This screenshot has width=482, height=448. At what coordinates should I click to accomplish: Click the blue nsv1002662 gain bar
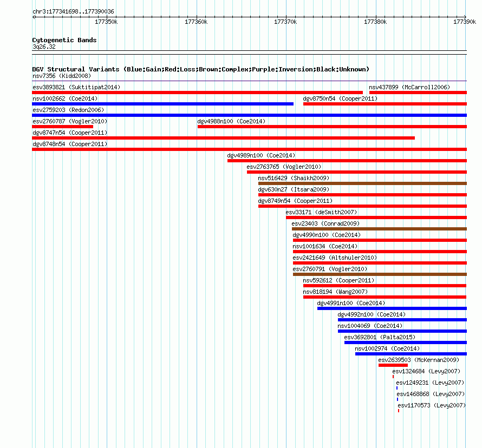tap(162, 104)
